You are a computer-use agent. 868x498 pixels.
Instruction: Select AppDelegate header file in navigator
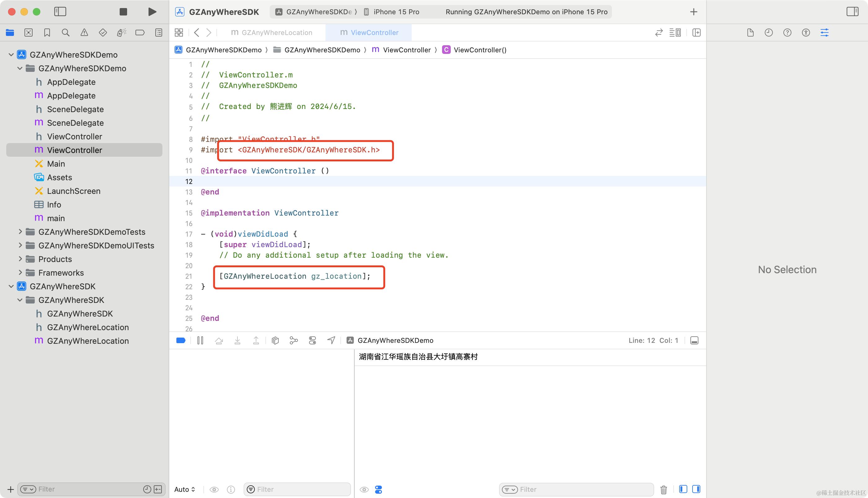click(x=71, y=82)
